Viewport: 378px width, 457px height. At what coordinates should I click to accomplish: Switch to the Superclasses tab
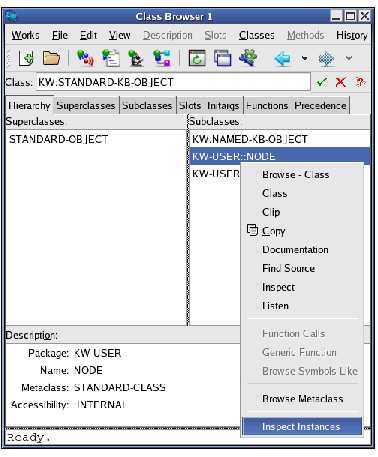point(86,106)
